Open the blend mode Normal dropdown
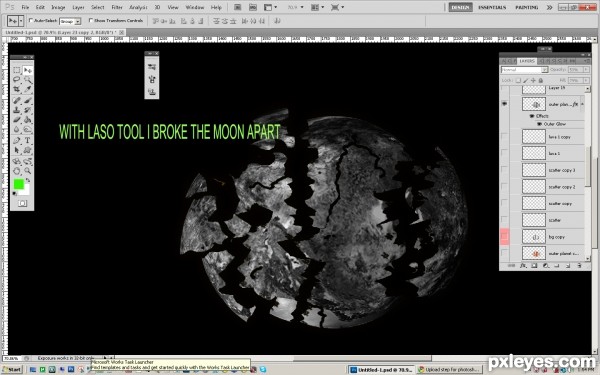This screenshot has width=600, height=375. coord(525,70)
